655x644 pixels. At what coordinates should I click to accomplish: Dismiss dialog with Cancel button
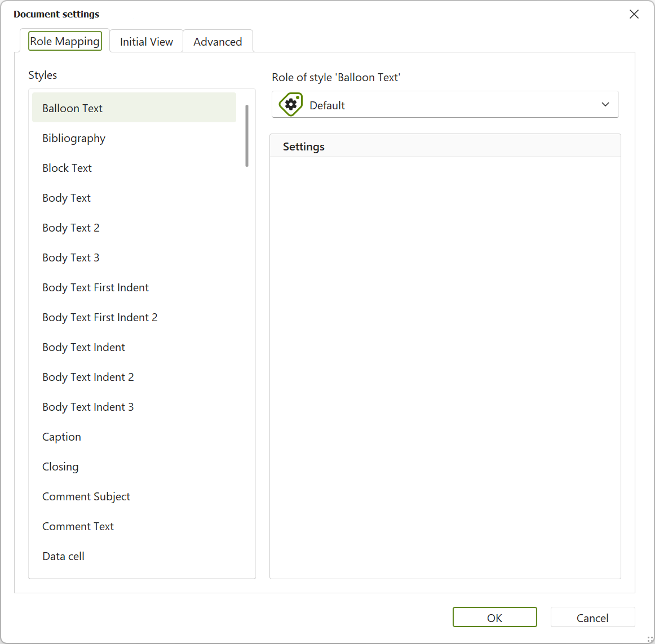point(592,617)
